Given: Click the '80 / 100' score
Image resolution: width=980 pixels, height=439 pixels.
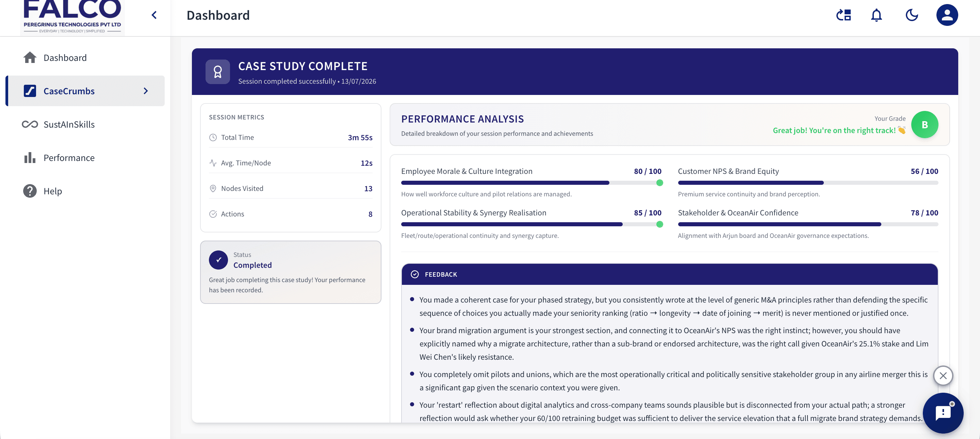Looking at the screenshot, I should [x=648, y=171].
